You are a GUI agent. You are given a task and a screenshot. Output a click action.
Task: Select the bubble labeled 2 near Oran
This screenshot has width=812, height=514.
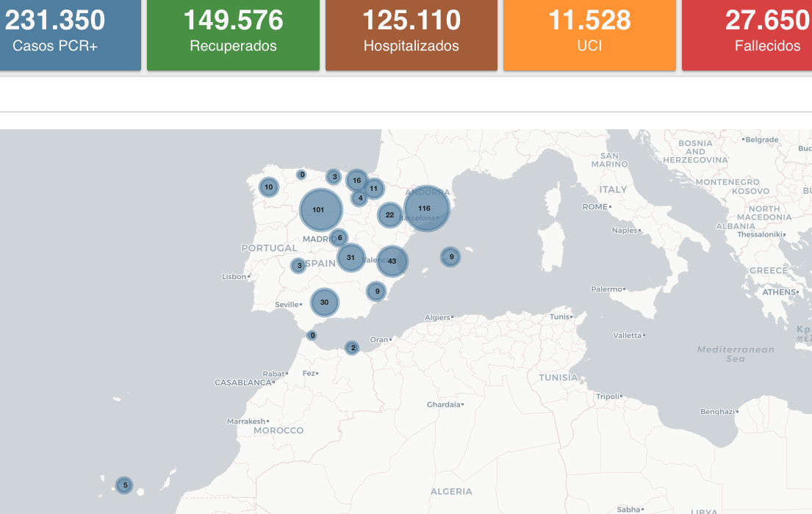coord(352,347)
